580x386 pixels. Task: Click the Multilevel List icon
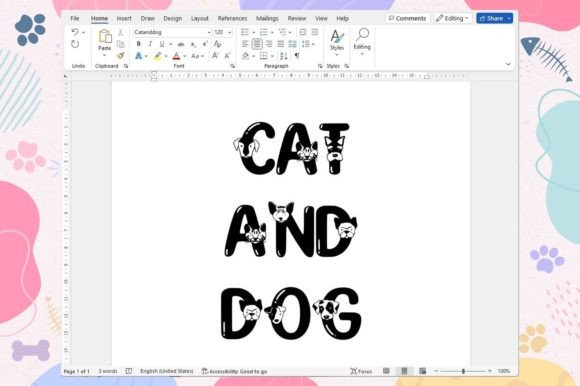point(283,32)
